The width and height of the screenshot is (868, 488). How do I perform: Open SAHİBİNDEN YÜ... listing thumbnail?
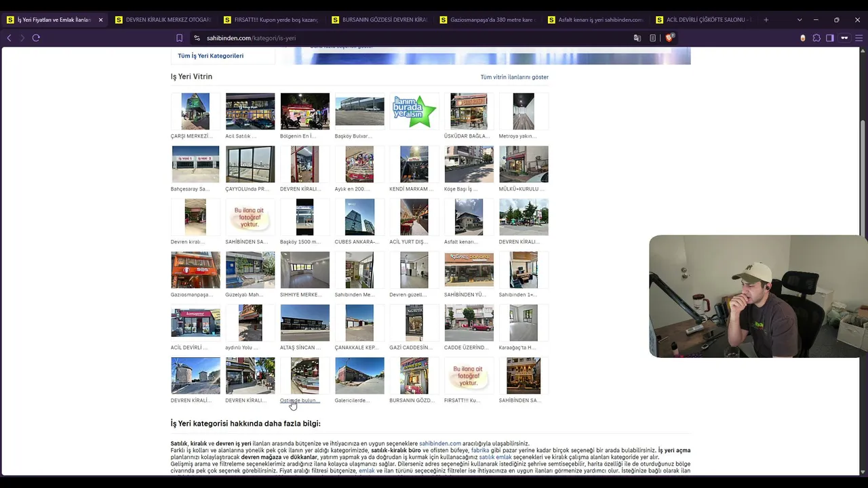(469, 270)
